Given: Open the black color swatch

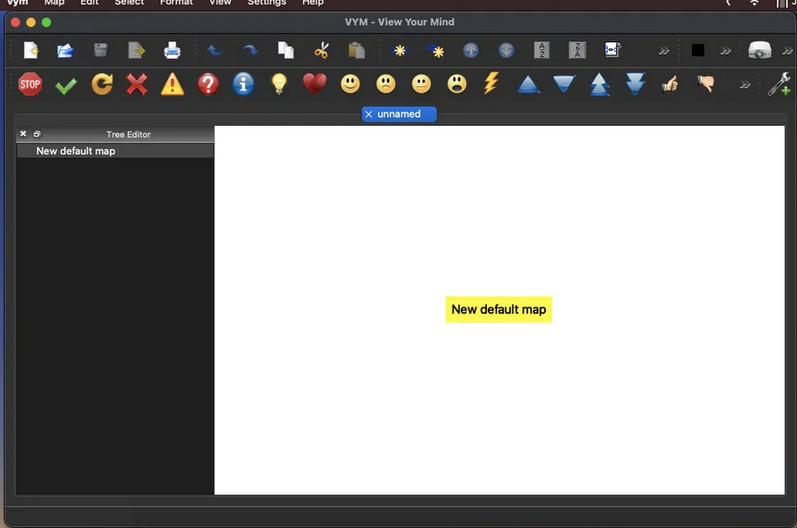Looking at the screenshot, I should [698, 50].
